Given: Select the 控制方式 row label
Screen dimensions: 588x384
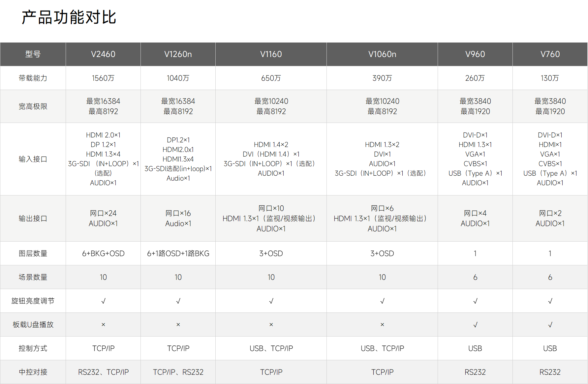Looking at the screenshot, I should 33,348.
